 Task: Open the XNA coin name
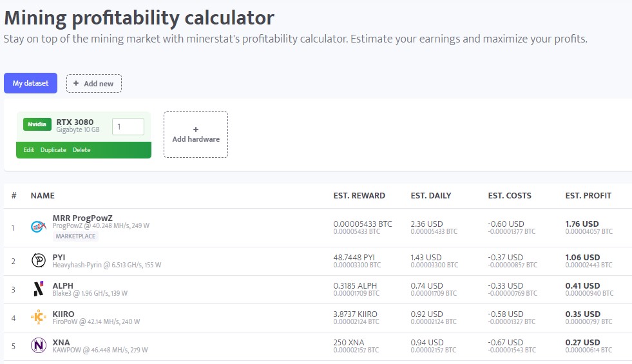pyautogui.click(x=61, y=342)
